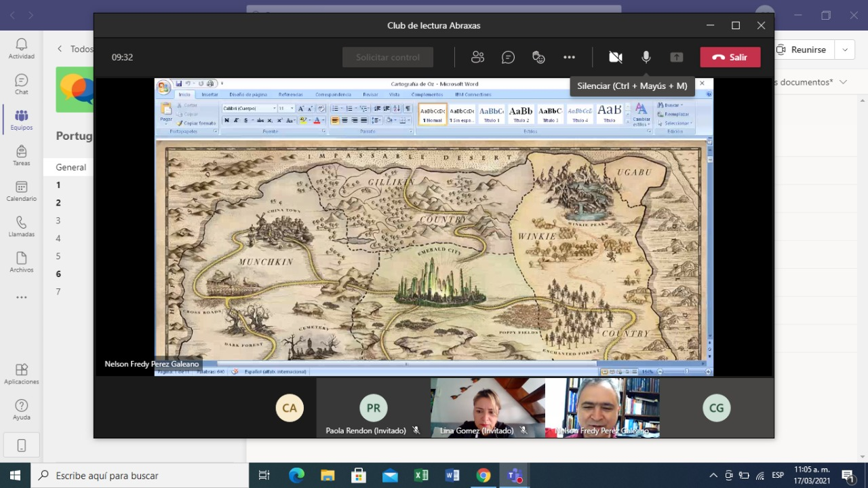Select Nelson Fredy Perez Galeano video tile
This screenshot has width=868, height=488.
pyautogui.click(x=602, y=408)
